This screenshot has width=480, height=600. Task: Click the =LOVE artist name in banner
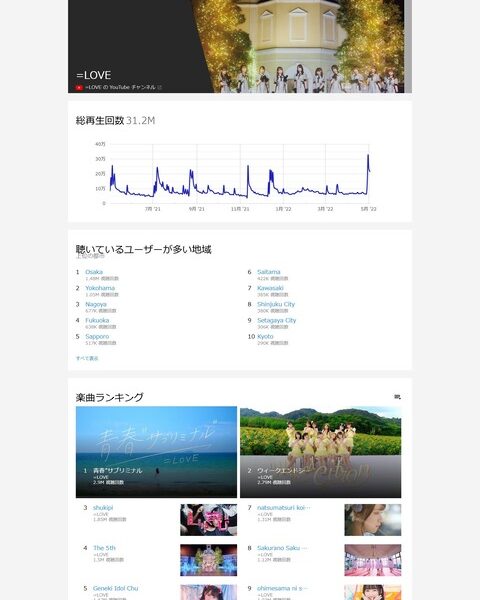coord(94,75)
